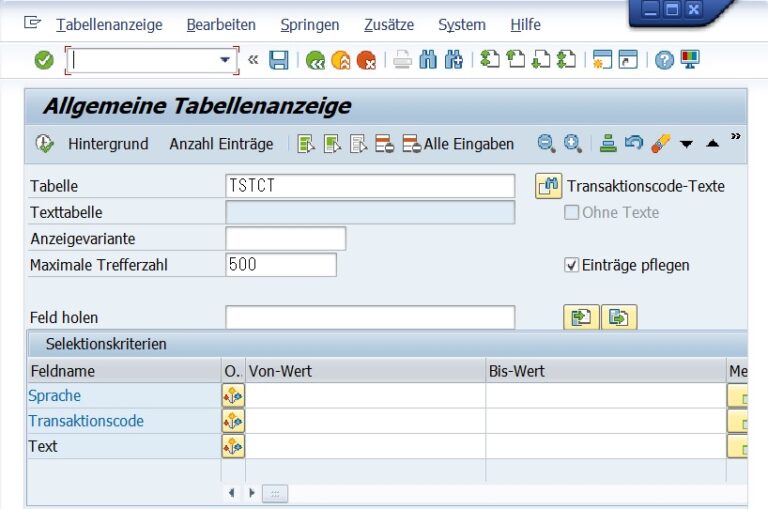768x509 pixels.
Task: Click the Print icon
Action: (x=402, y=60)
